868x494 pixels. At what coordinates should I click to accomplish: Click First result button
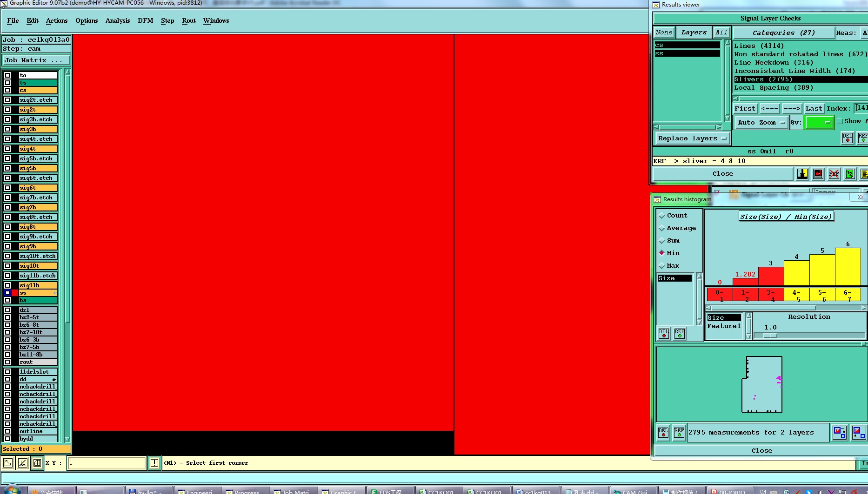click(745, 109)
